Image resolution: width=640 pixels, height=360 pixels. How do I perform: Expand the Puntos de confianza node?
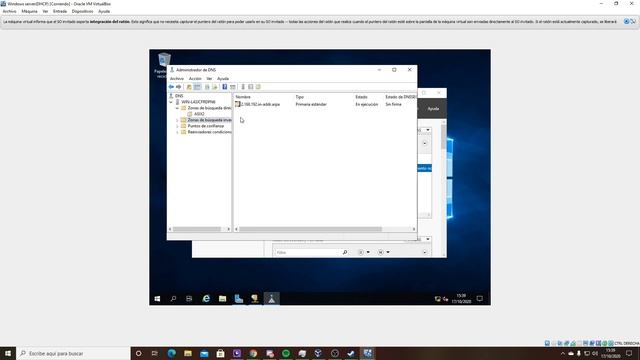(x=177, y=126)
